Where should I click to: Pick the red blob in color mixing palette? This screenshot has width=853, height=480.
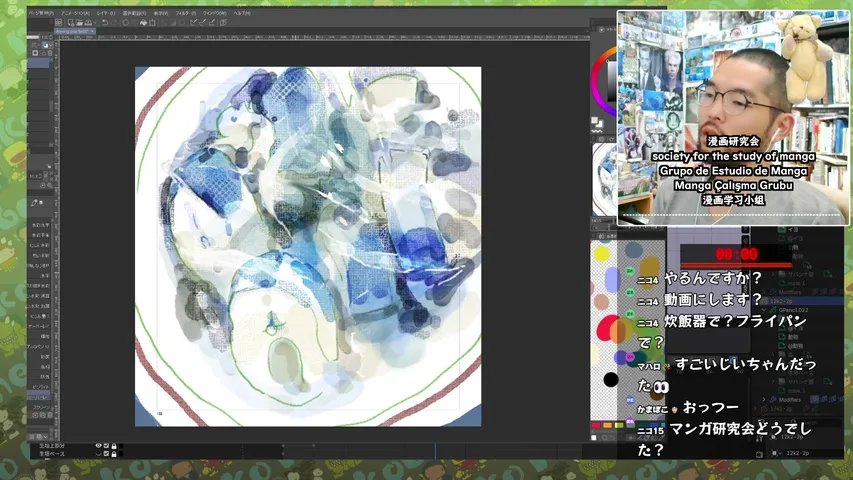606,328
